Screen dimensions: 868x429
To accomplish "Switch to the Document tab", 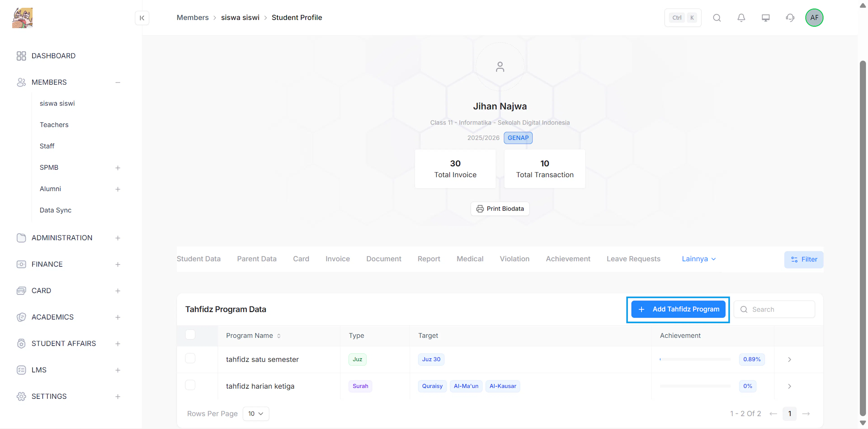I will [x=384, y=259].
